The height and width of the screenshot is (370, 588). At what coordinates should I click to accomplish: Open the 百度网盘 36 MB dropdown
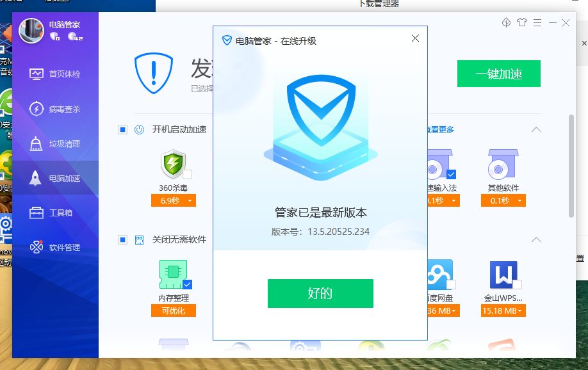444,310
